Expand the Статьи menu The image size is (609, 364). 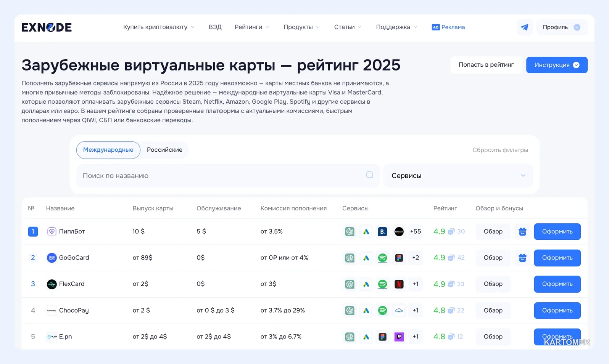[348, 27]
